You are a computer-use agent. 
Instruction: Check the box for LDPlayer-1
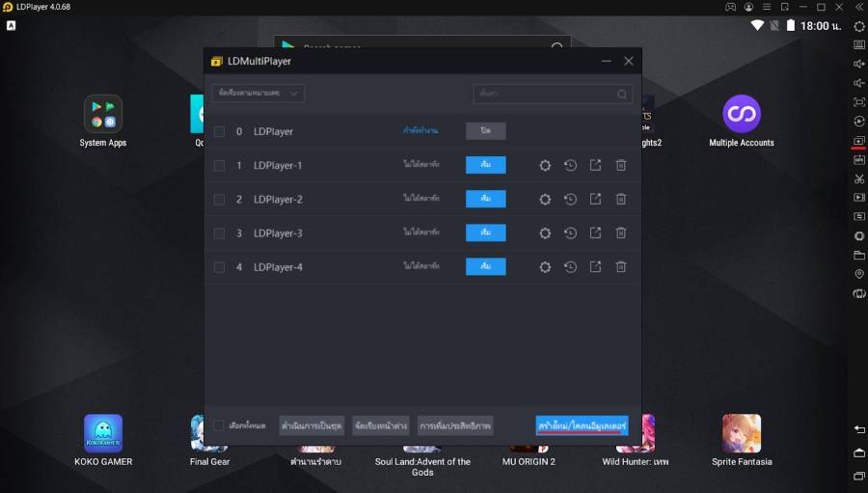coord(219,166)
